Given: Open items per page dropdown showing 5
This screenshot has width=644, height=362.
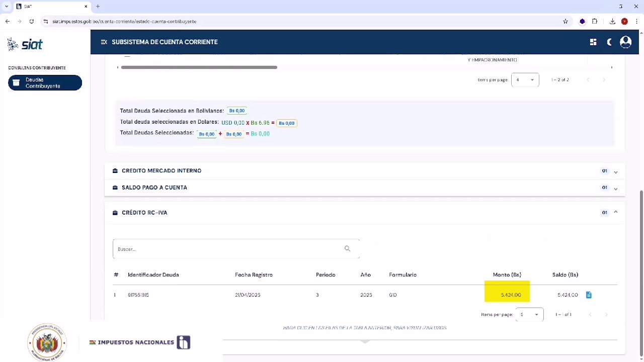Looking at the screenshot, I should (529, 315).
